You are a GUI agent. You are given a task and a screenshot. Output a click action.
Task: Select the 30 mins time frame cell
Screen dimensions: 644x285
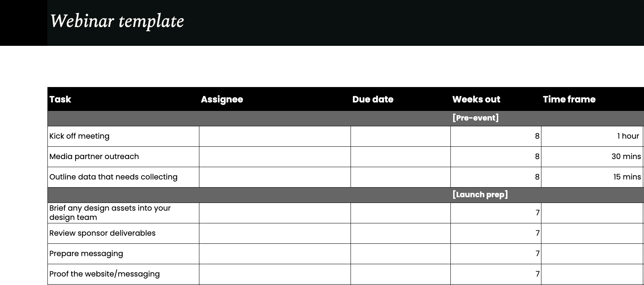592,157
